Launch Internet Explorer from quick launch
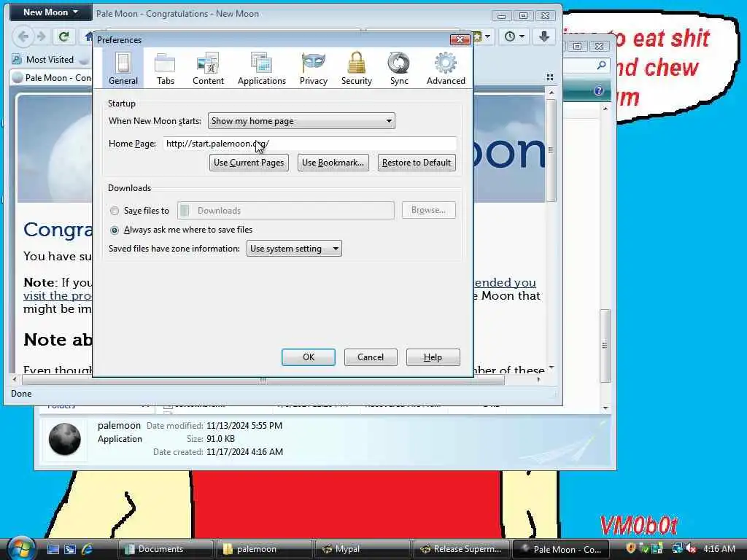Screen dimensions: 747x560 [87, 549]
